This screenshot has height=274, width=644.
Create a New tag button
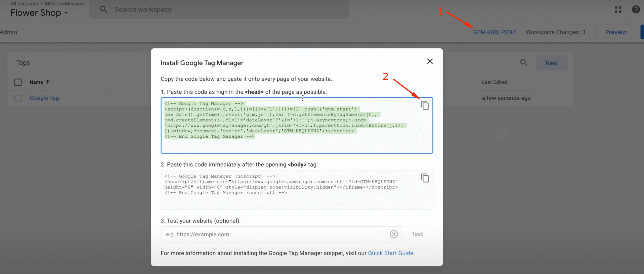(551, 63)
